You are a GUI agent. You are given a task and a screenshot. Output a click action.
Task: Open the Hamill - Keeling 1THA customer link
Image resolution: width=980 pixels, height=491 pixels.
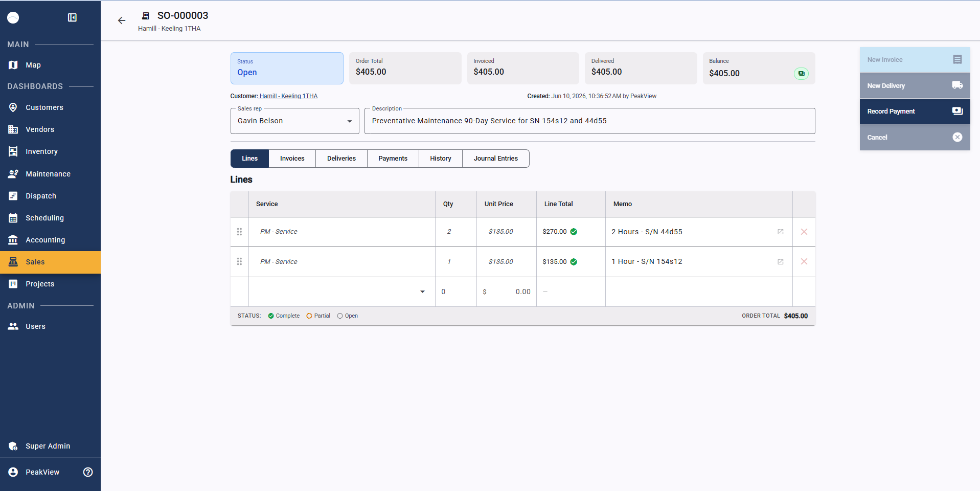288,96
